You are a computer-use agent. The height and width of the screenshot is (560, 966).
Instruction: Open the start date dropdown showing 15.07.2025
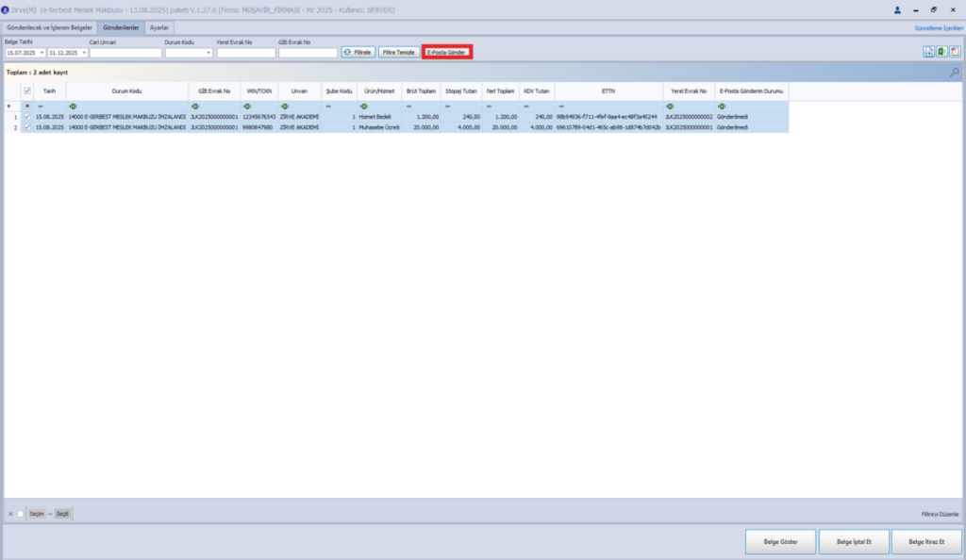click(x=42, y=53)
